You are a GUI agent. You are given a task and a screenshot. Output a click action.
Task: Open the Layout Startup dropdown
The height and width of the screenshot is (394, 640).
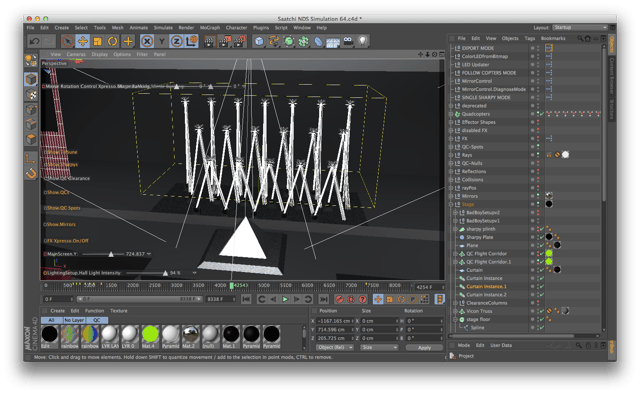tap(580, 27)
